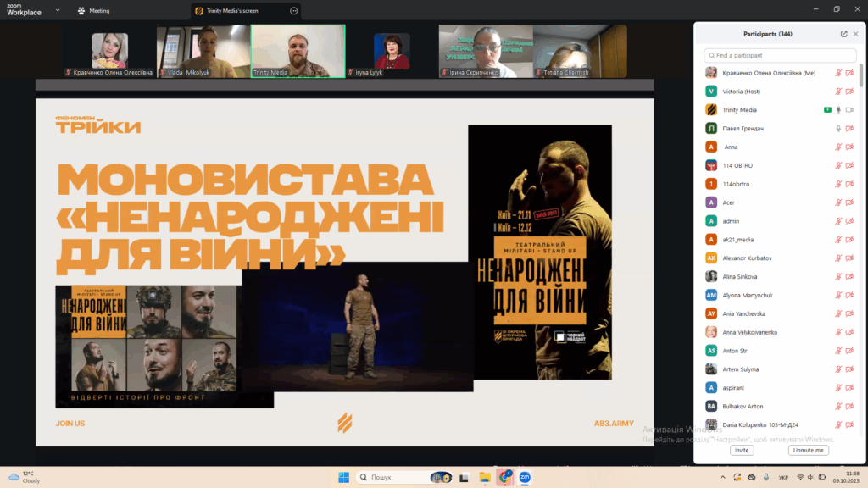Toggle your microphone icon in Кравченко Олена Олексіївна row

tap(838, 73)
